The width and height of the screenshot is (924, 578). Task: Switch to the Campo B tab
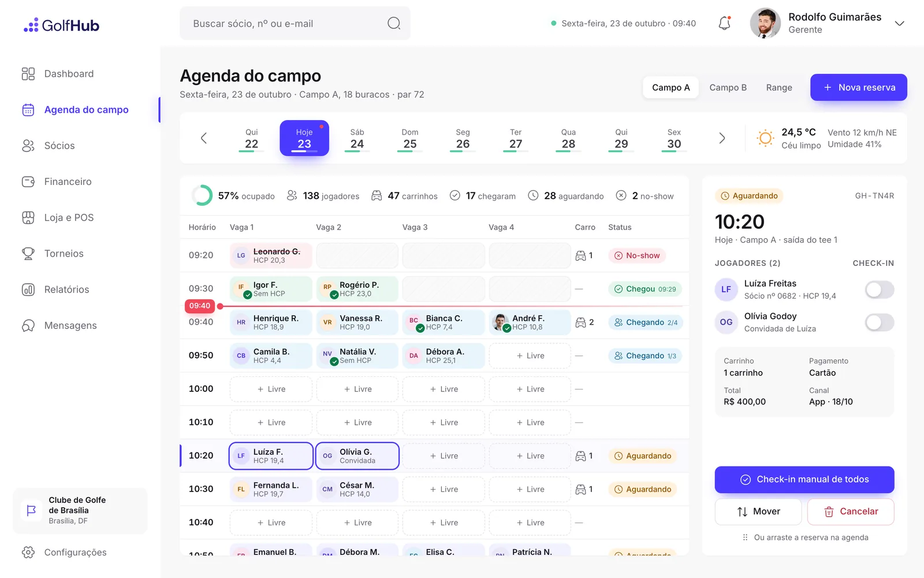728,87
